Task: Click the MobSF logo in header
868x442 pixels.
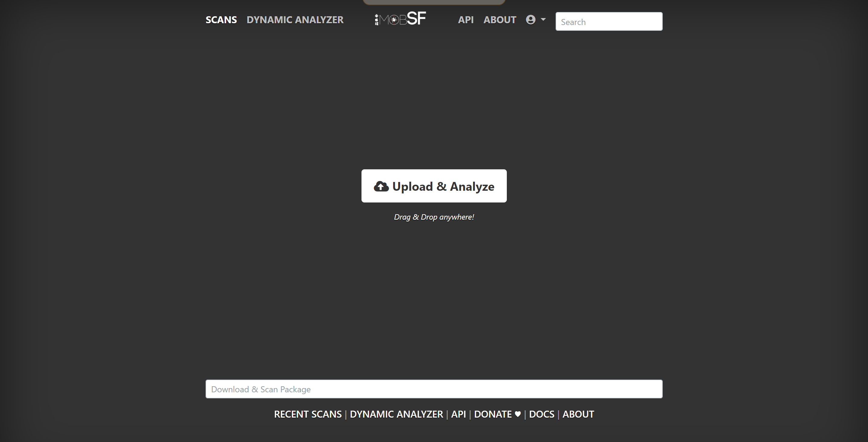Action: click(x=400, y=19)
